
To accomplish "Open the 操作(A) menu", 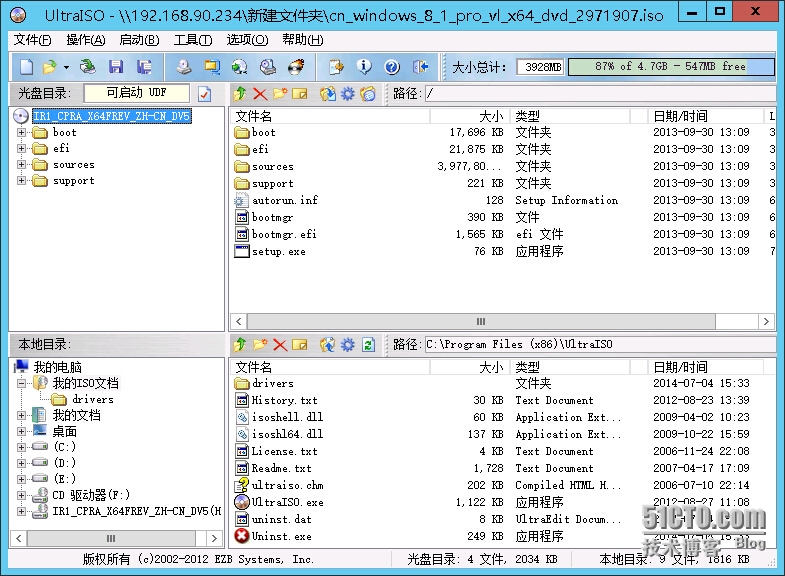I will pyautogui.click(x=86, y=40).
